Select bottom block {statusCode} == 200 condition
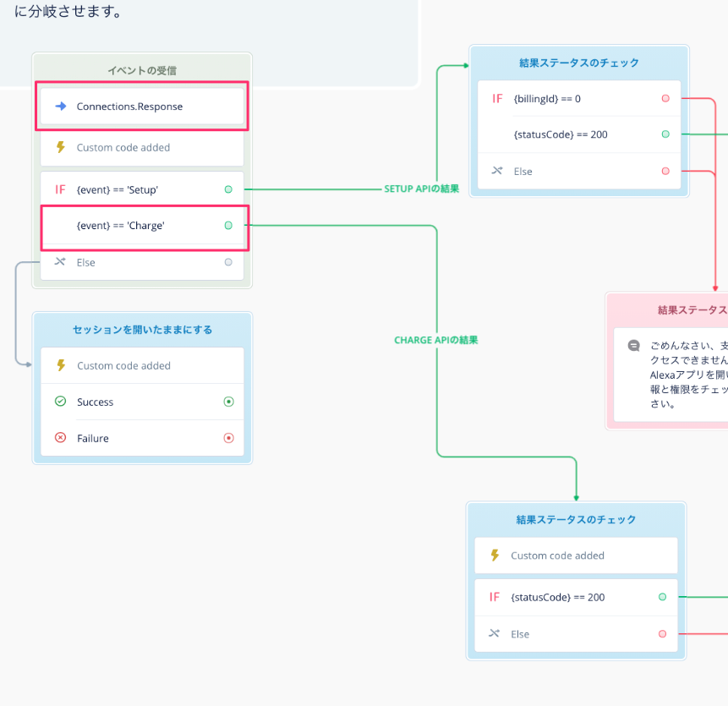This screenshot has width=728, height=706. tap(576, 598)
